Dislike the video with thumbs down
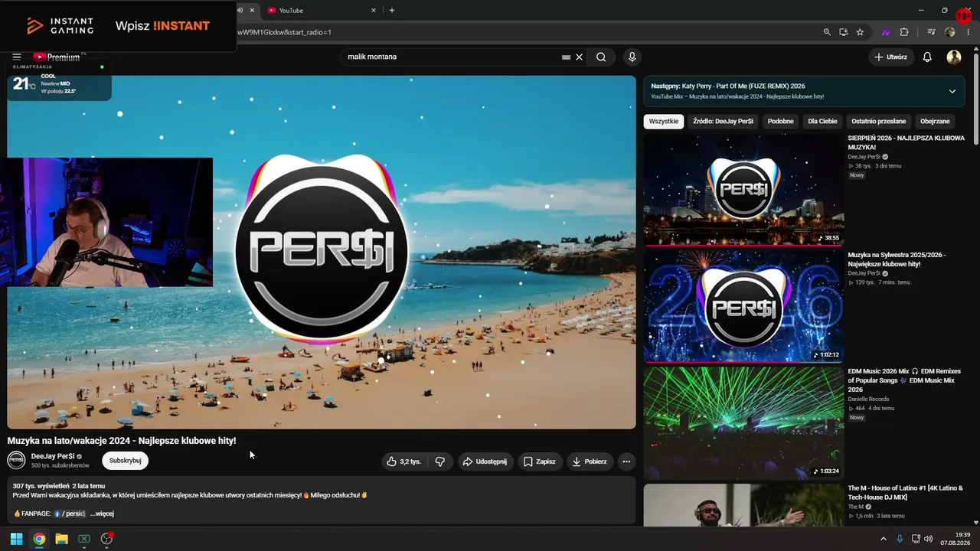This screenshot has width=980, height=551. click(440, 461)
